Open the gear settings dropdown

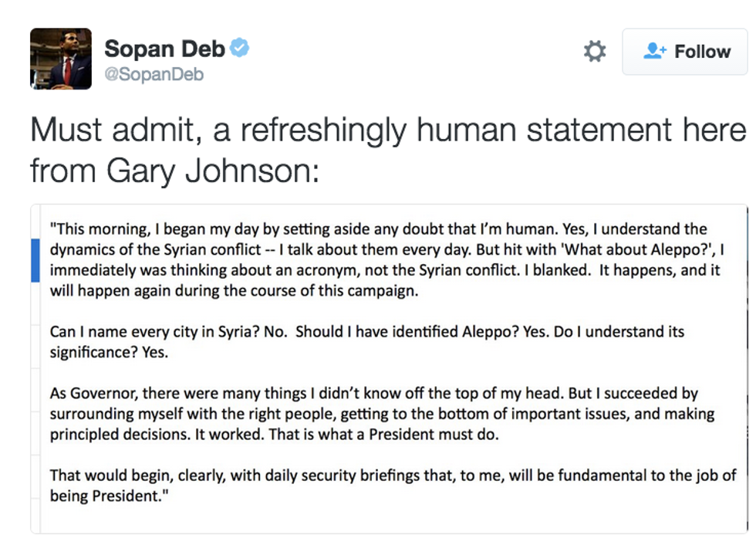click(594, 52)
